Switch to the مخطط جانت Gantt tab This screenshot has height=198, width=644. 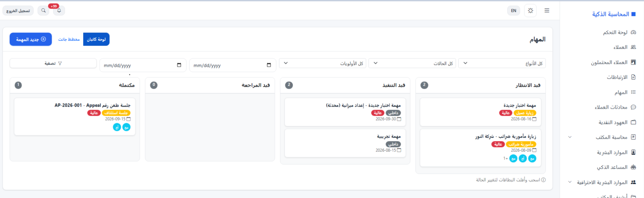(69, 39)
